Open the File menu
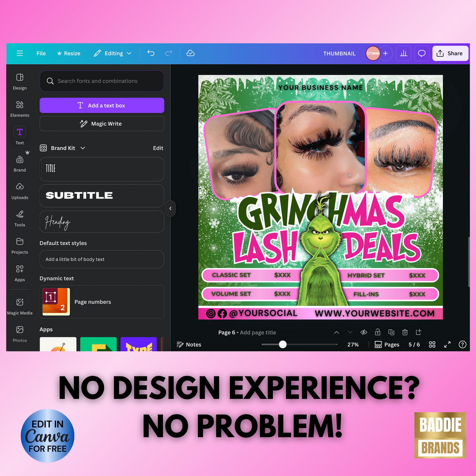Screen dimensions: 476x476 (41, 53)
